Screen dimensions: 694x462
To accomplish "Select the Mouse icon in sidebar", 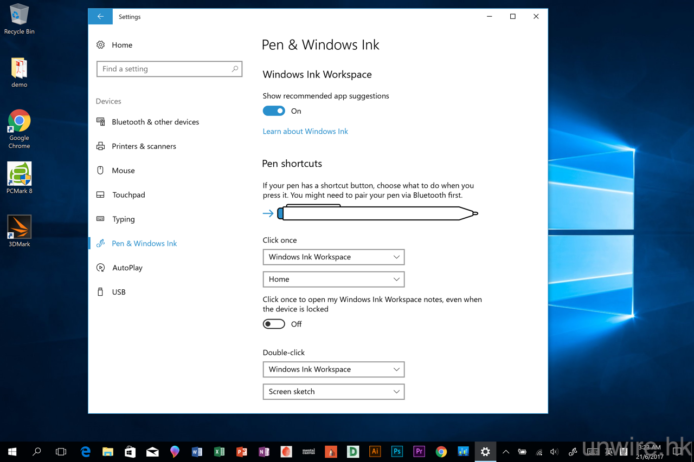I will click(101, 171).
